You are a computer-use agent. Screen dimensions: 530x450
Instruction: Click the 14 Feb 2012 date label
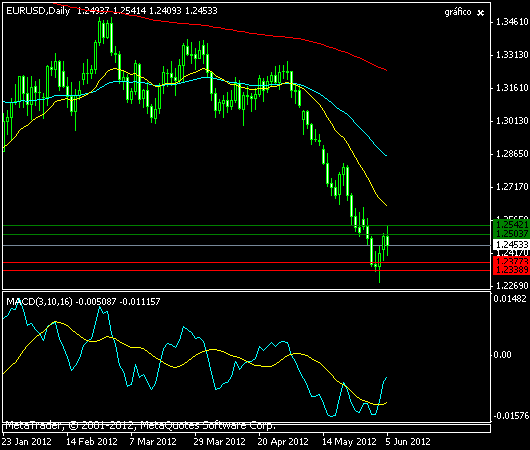[92, 442]
